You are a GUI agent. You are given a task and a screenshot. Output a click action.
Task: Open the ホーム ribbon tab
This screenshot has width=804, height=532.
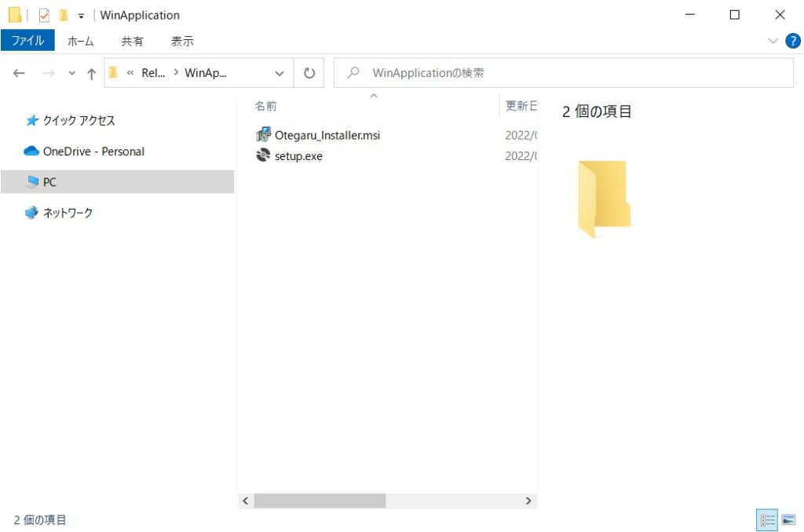coord(80,41)
